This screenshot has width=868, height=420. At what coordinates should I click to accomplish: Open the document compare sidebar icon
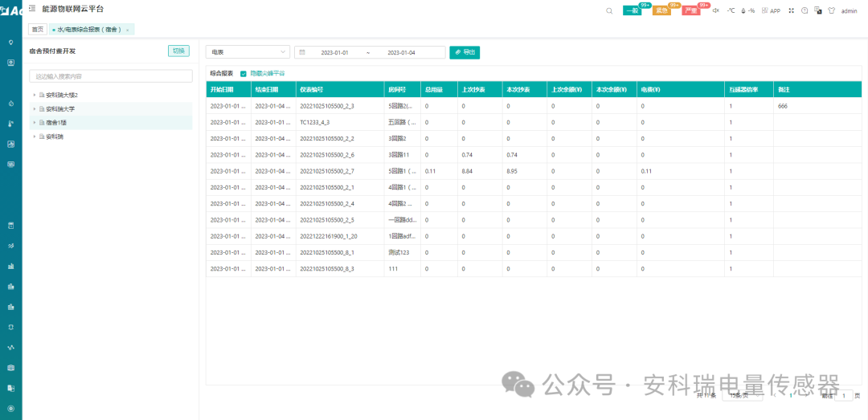point(10,388)
